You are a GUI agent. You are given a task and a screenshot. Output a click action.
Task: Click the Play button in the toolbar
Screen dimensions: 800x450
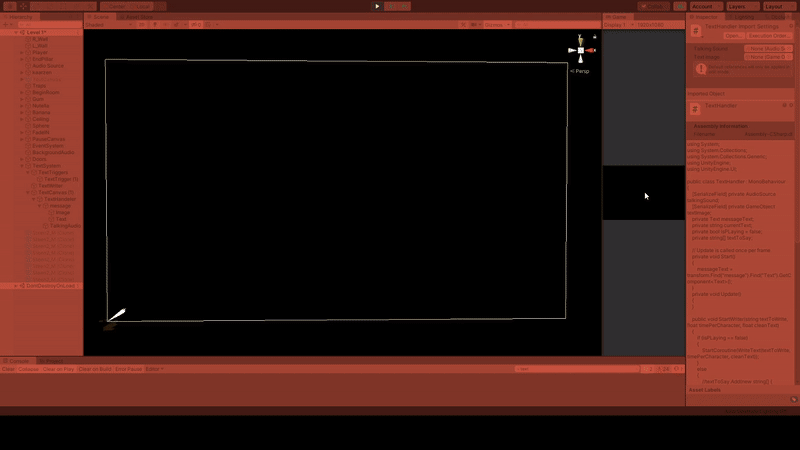[377, 6]
